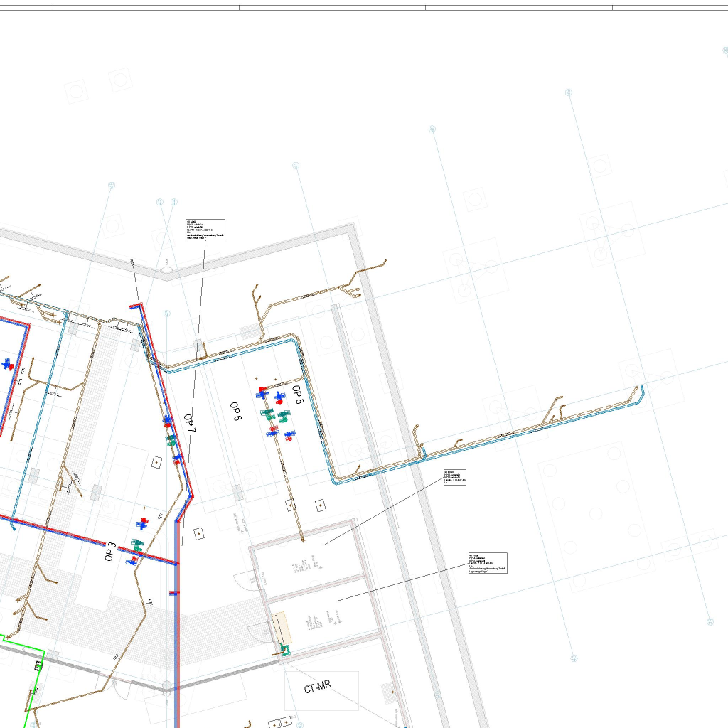Click the long red-blue vertical pipe below OP 7

pos(176,640)
